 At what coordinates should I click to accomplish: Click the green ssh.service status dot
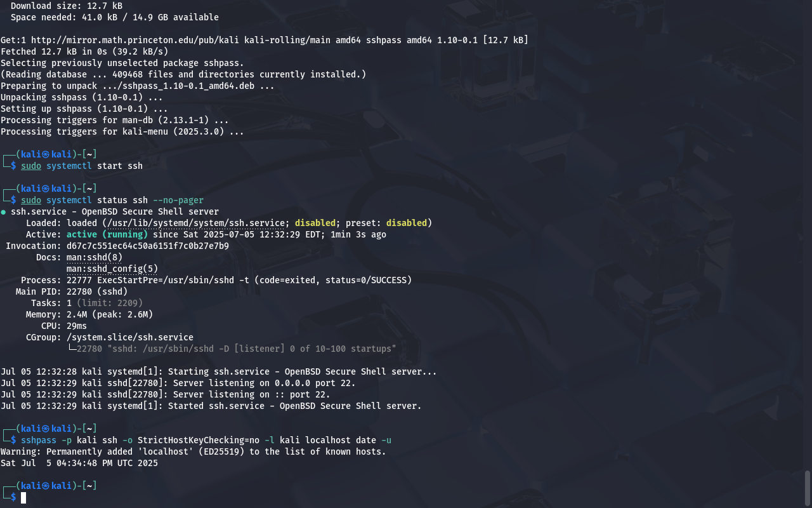3,211
